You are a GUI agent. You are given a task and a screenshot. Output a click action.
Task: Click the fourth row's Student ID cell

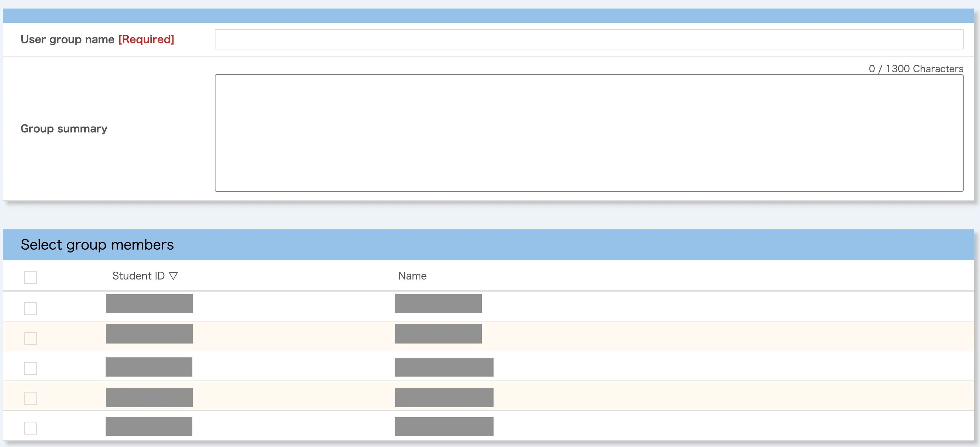tap(149, 397)
